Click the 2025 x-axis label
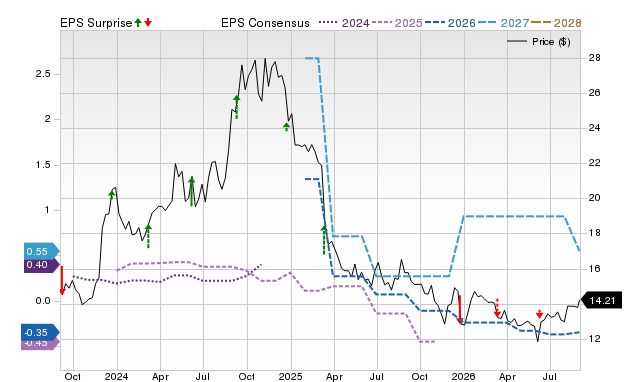Screen dimensions: 640x382 point(291,376)
